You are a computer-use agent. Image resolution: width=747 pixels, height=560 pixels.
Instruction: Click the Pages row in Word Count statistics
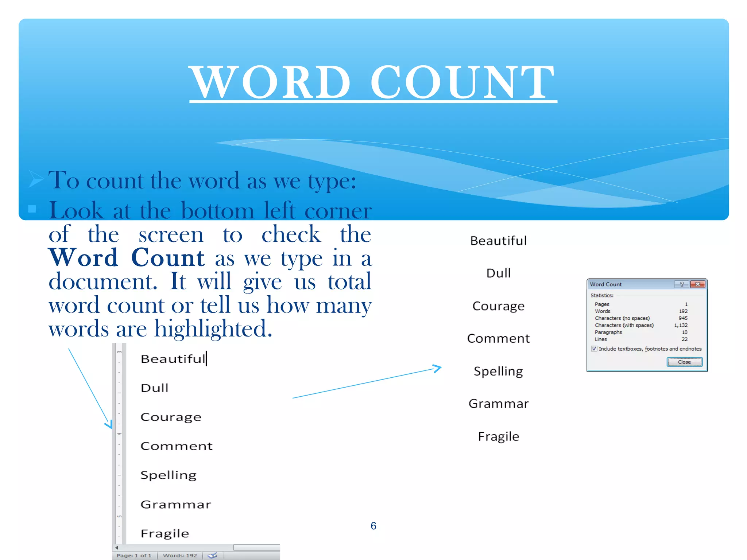(x=641, y=304)
